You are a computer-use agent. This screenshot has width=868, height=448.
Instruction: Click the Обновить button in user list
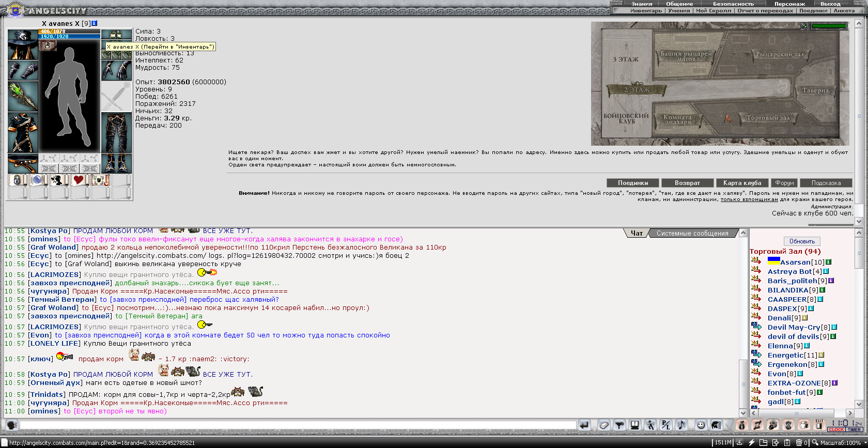(x=802, y=241)
